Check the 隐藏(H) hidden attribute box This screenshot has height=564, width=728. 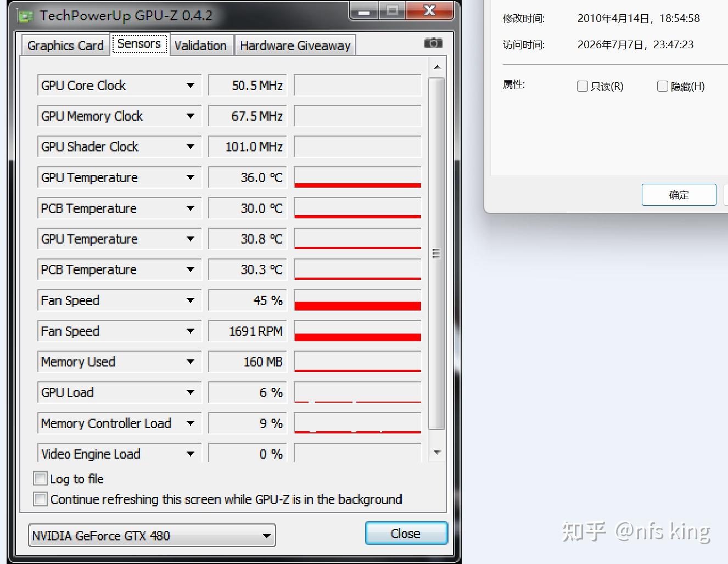tap(663, 86)
